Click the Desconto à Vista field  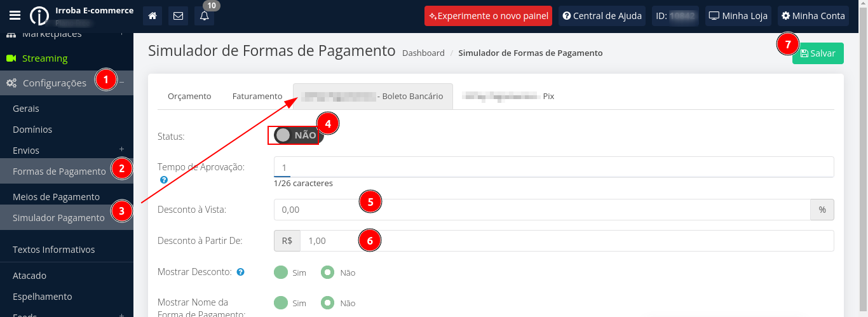click(542, 210)
